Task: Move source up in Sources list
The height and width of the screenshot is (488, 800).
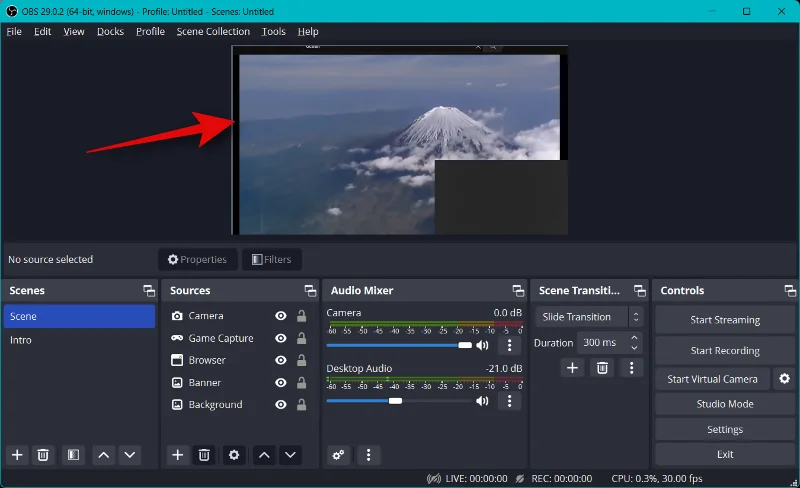Action: pos(264,455)
